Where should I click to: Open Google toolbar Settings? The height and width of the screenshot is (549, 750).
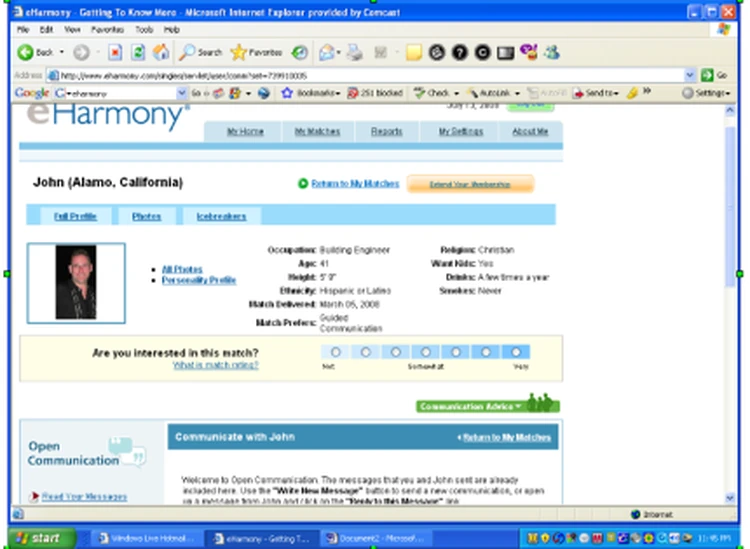(706, 93)
